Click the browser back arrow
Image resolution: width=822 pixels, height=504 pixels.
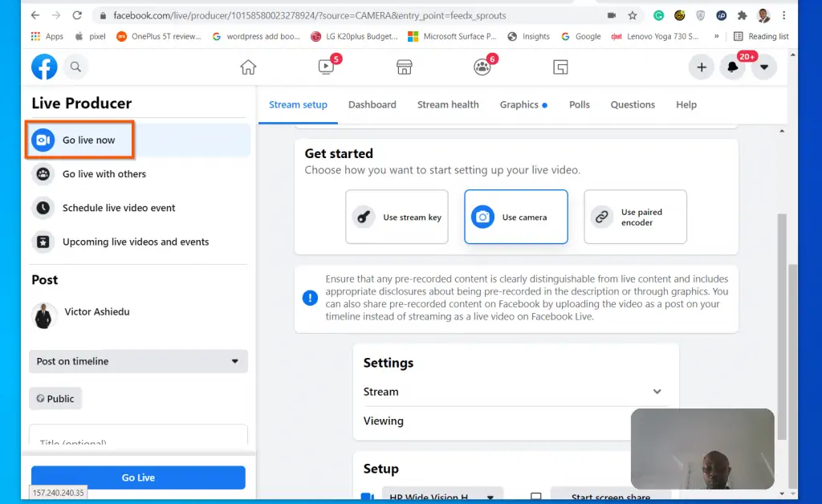(x=35, y=16)
